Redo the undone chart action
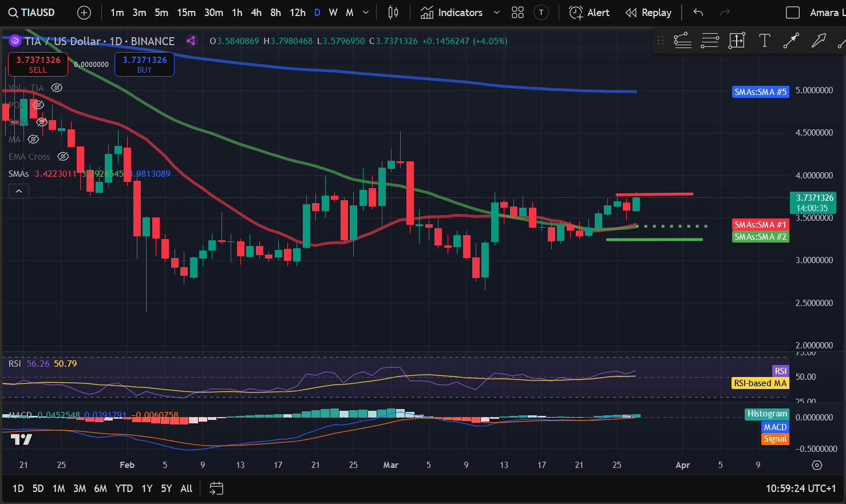Screen dimensions: 846x504 pyautogui.click(x=725, y=13)
